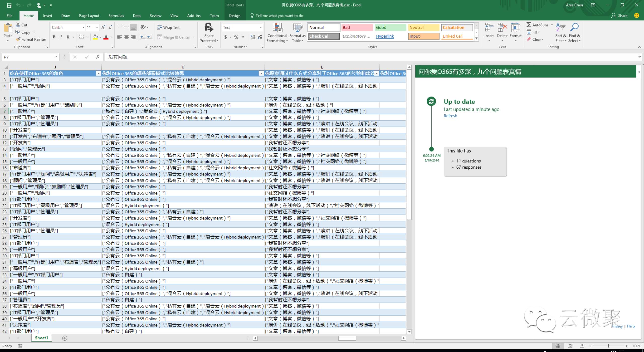The height and width of the screenshot is (352, 644).
Task: Open the orientation text angle menu
Action: pyautogui.click(x=144, y=27)
